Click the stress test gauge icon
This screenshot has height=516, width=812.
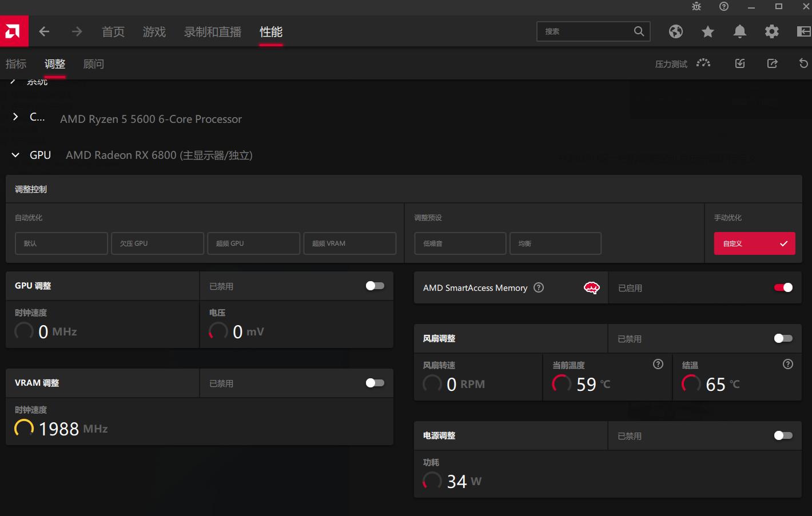click(x=703, y=63)
